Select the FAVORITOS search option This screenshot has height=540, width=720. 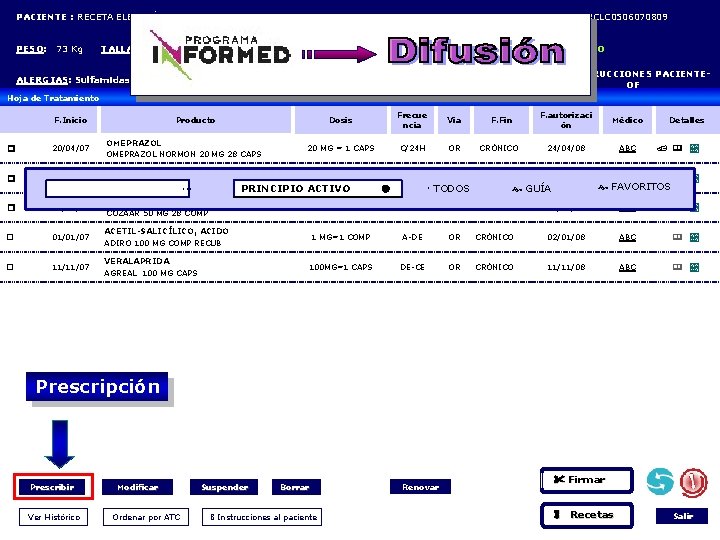[x=634, y=187]
